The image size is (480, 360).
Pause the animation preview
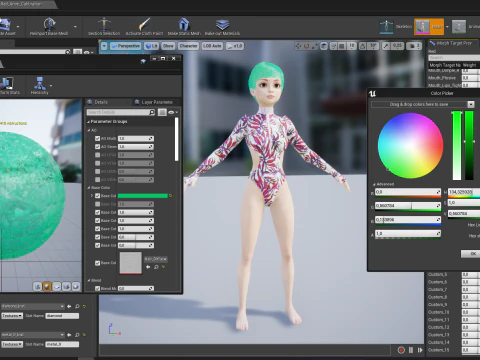(411, 350)
